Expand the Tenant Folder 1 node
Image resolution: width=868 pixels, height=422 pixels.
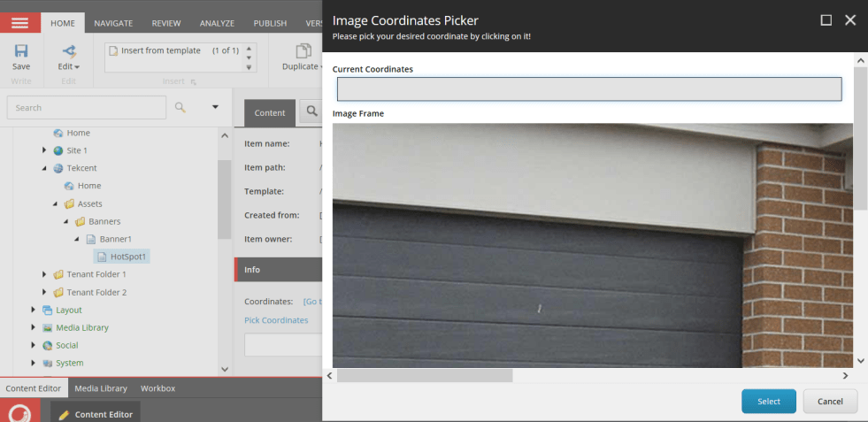point(44,274)
